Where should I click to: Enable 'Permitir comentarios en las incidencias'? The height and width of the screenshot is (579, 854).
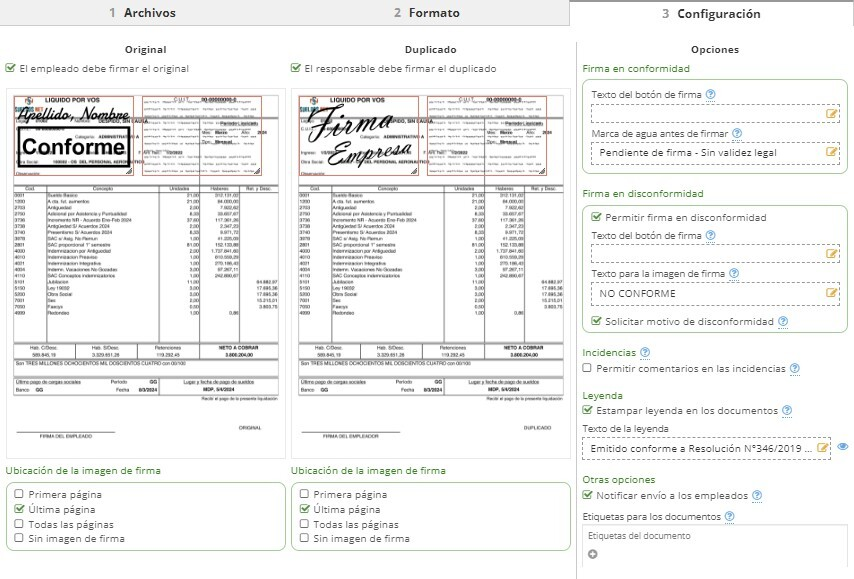(x=587, y=368)
